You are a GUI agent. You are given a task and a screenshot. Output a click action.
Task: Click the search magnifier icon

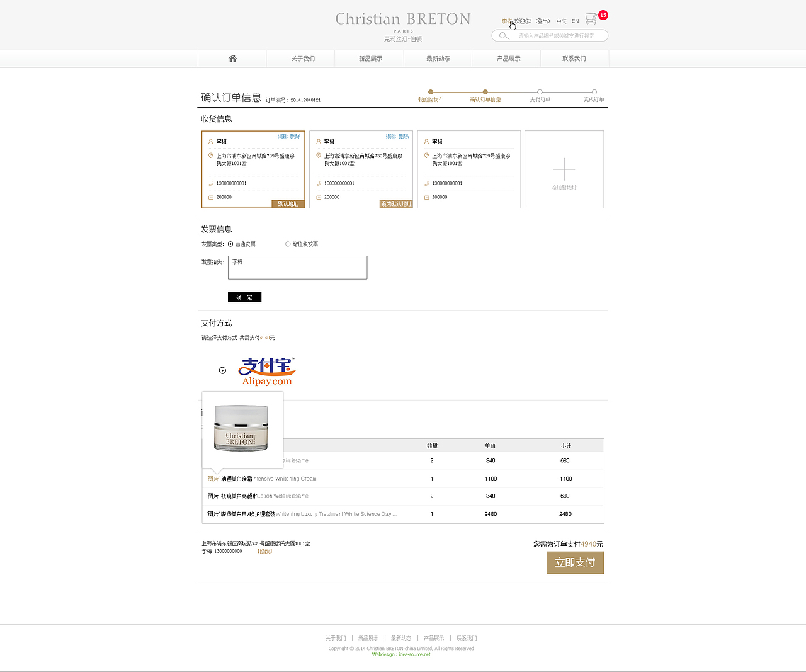click(503, 36)
